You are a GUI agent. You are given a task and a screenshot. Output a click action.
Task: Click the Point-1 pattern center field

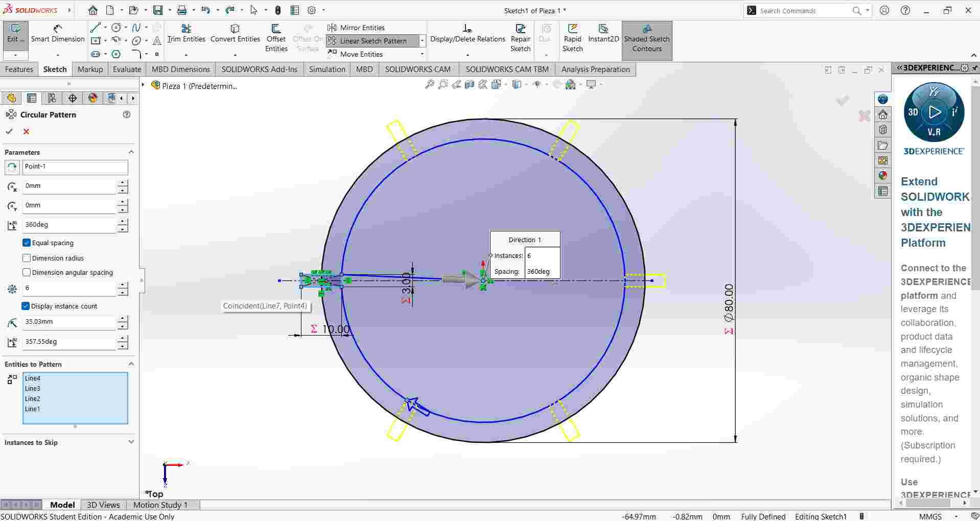coord(75,167)
